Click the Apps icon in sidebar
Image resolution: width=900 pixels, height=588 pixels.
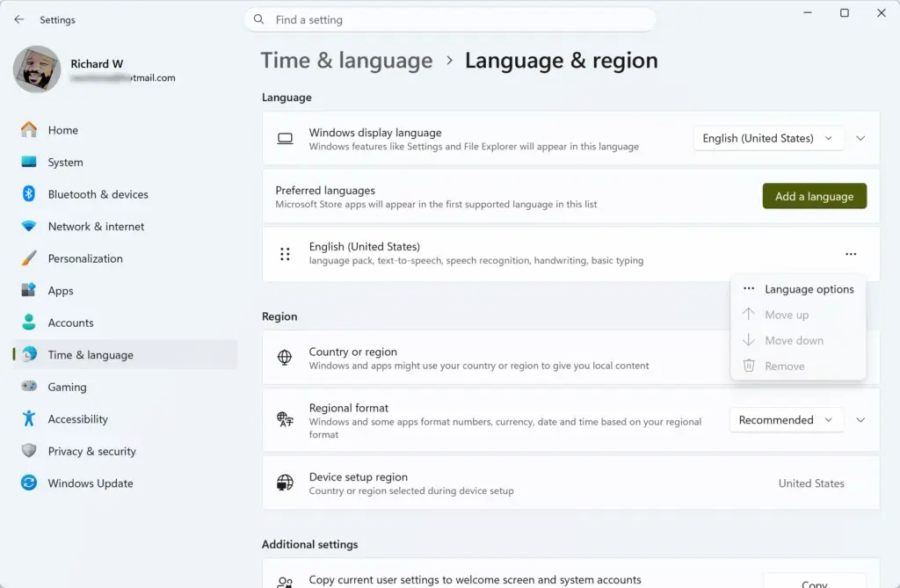29,290
